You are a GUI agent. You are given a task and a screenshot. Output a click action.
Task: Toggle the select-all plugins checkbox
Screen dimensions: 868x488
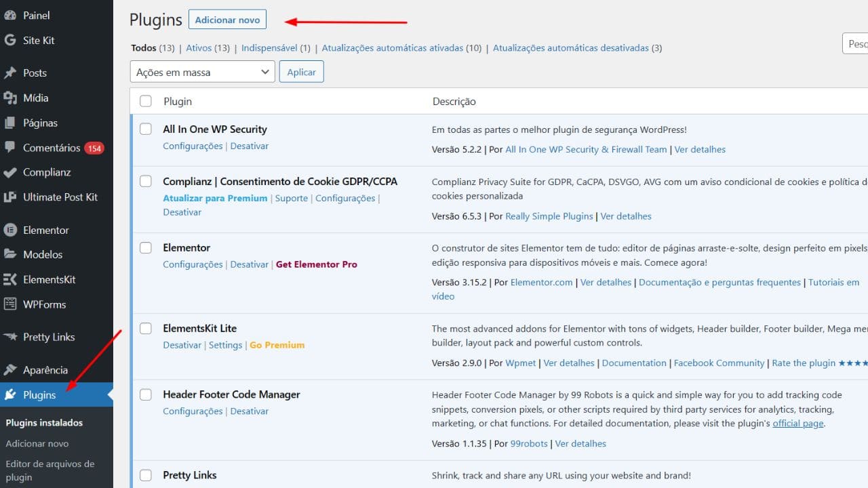pyautogui.click(x=146, y=101)
